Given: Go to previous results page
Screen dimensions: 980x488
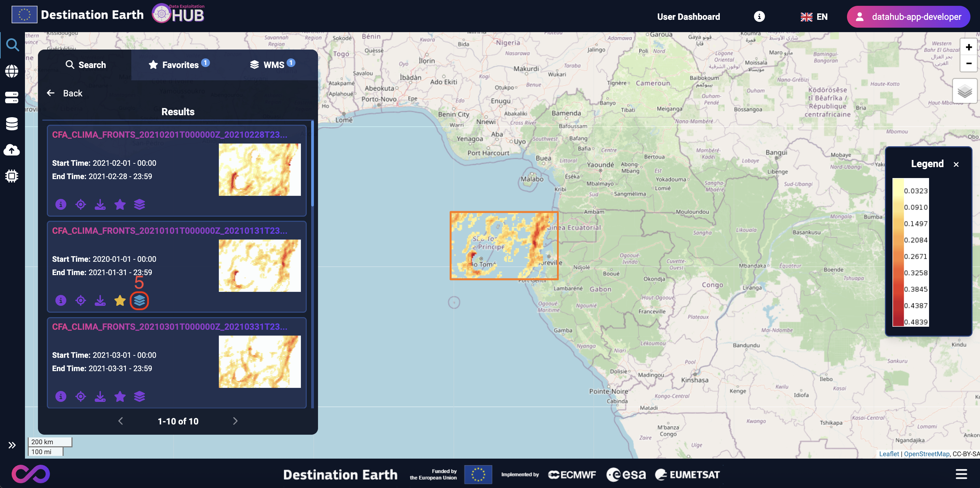Looking at the screenshot, I should click(x=121, y=421).
